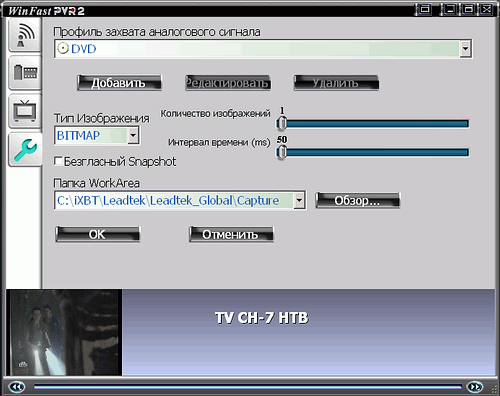Open the BITMAP image type dropdown
This screenshot has height=396, width=500.
pos(133,135)
